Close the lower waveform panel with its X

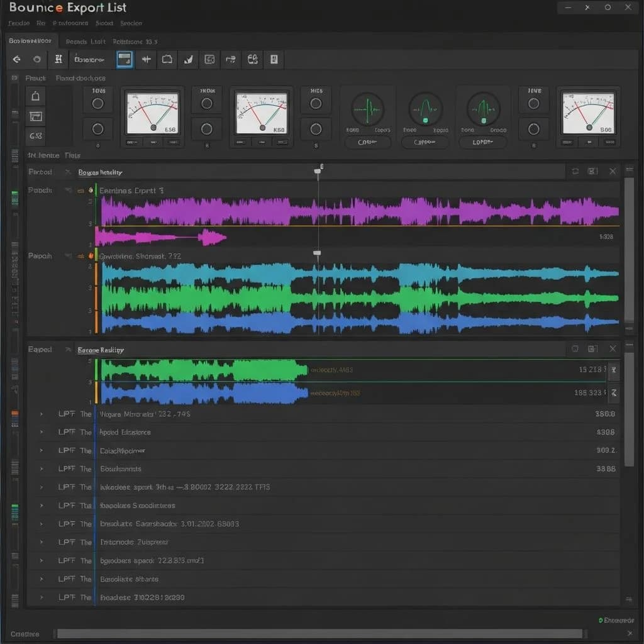(613, 348)
